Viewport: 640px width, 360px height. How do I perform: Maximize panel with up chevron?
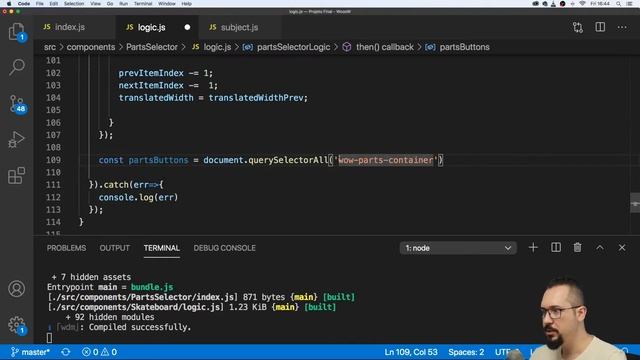pyautogui.click(x=600, y=248)
